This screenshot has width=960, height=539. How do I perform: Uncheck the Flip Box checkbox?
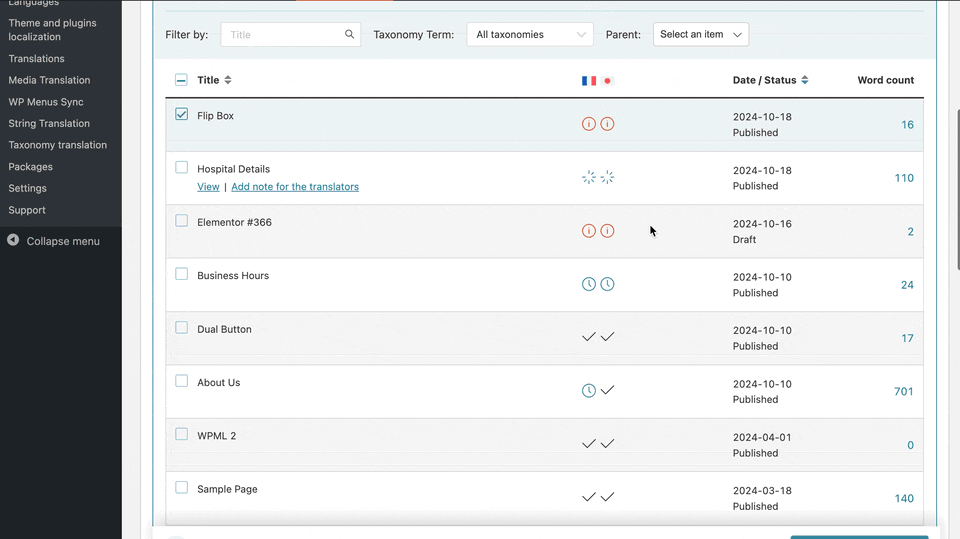(181, 114)
